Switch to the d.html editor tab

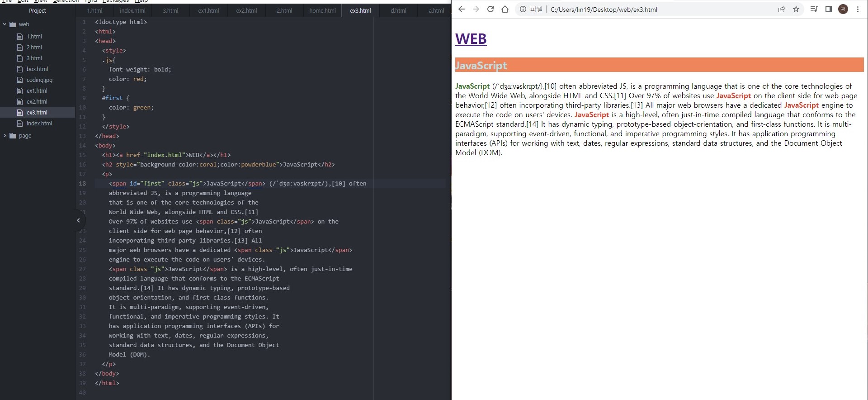398,10
